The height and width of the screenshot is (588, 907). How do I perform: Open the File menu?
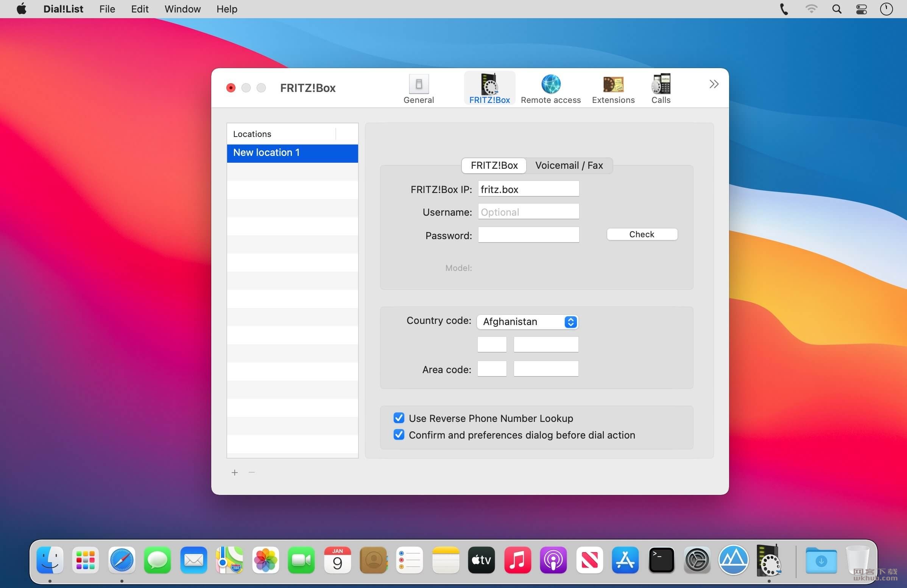click(x=107, y=9)
